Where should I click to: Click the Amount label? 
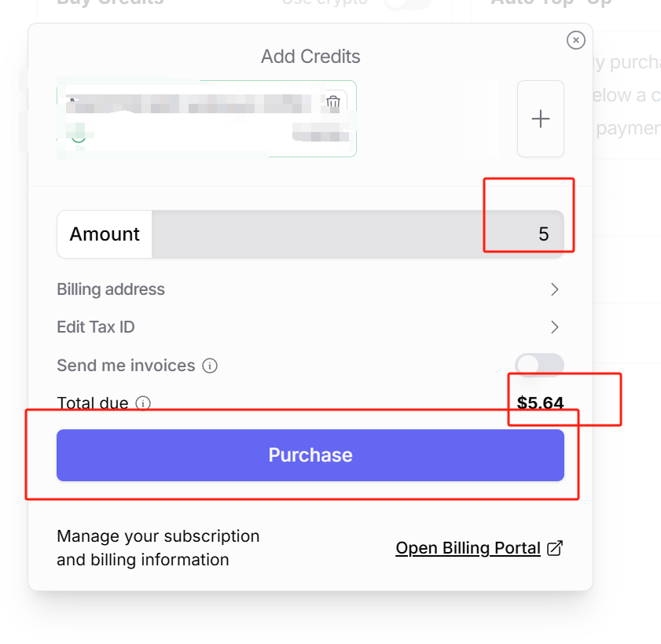105,234
